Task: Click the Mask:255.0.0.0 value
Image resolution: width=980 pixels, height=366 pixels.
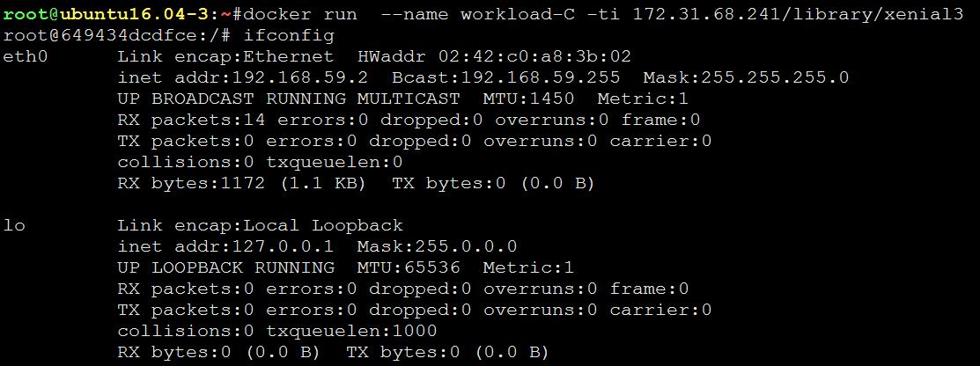Action: [x=438, y=246]
